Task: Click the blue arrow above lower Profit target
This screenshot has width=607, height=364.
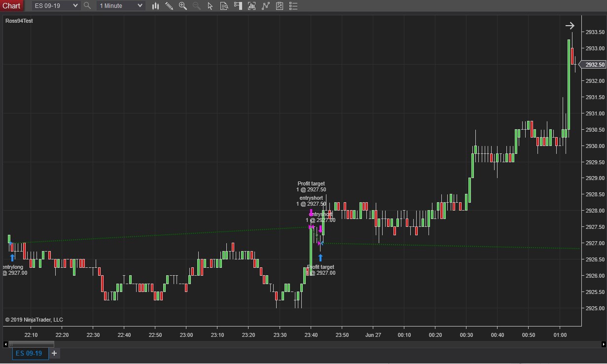Action: [321, 257]
